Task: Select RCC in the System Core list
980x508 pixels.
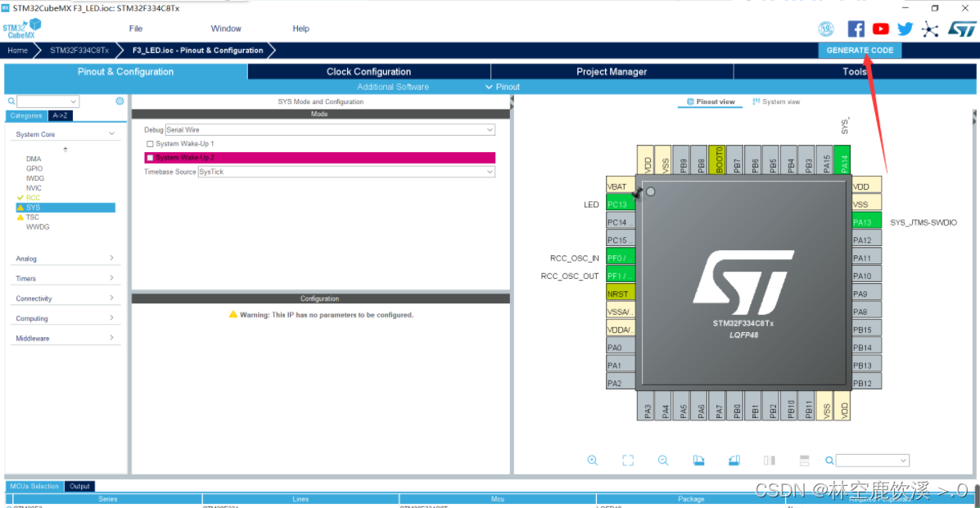Action: [34, 197]
